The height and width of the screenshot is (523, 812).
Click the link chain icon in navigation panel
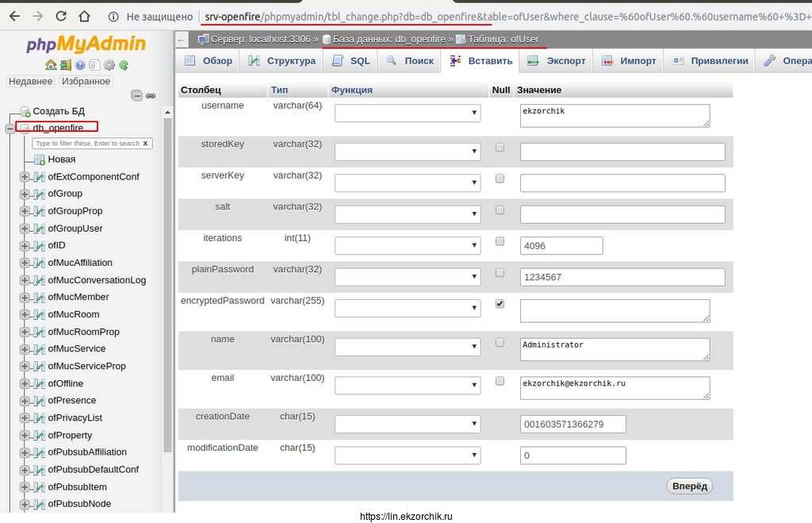[151, 95]
